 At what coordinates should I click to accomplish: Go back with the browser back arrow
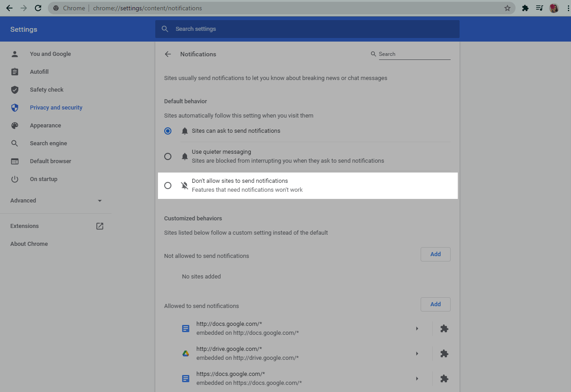(9, 8)
